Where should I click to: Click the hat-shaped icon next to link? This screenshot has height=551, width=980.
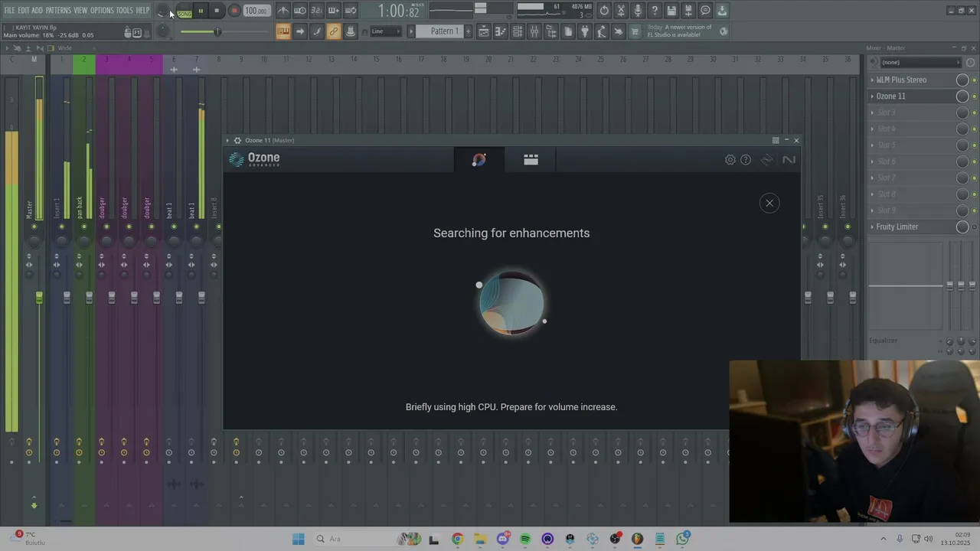point(350,31)
